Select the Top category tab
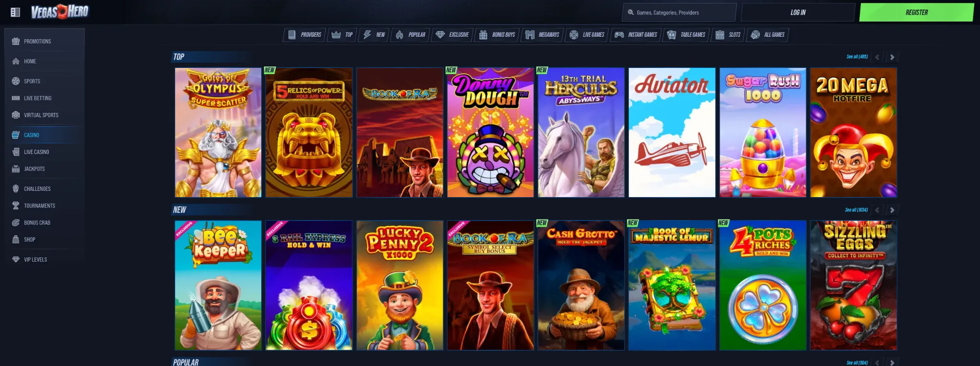980x366 pixels. pos(342,35)
